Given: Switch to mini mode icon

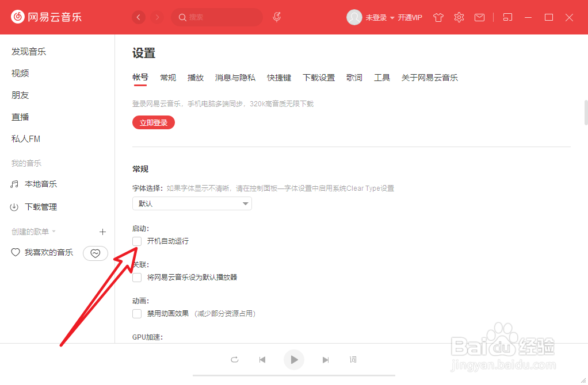Looking at the screenshot, I should [507, 17].
